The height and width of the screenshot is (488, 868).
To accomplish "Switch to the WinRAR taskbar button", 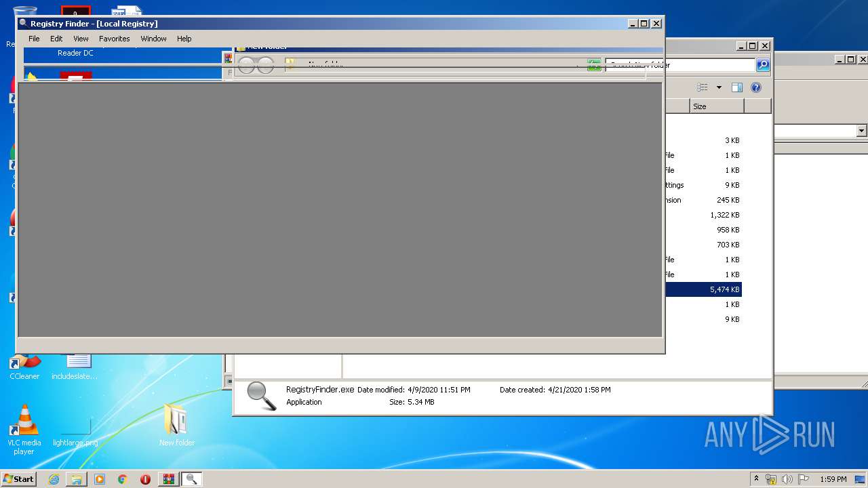I will pos(168,479).
